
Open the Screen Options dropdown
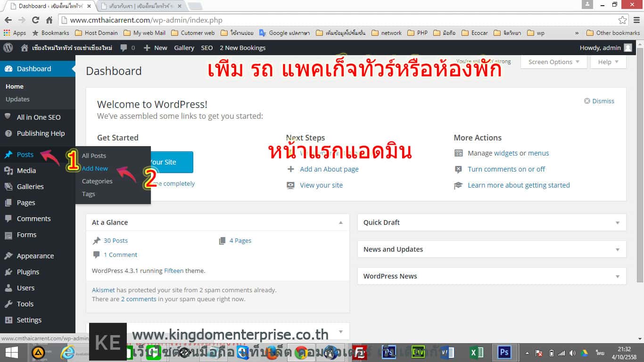coord(553,62)
